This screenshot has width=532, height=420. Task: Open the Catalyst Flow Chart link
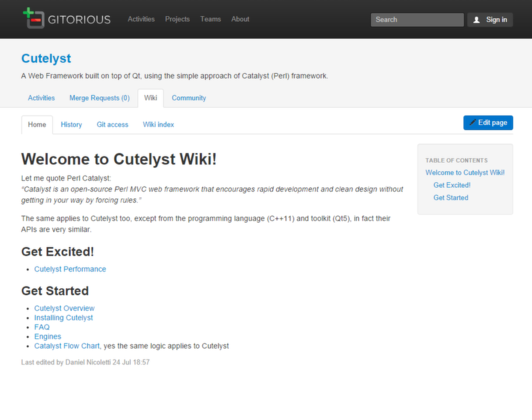coord(67,346)
